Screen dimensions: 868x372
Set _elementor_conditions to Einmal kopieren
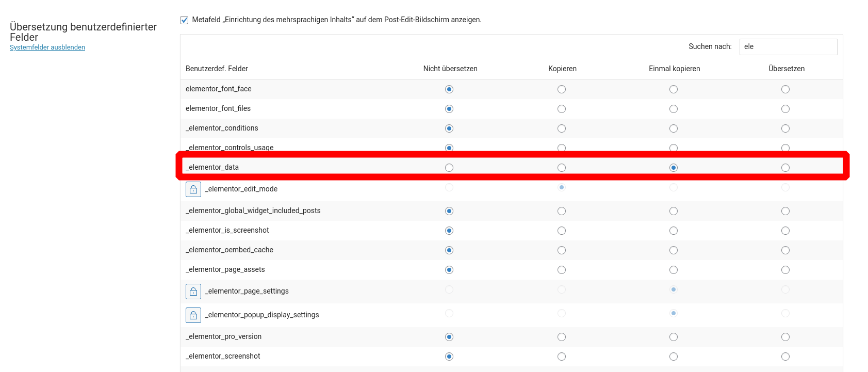tap(674, 128)
